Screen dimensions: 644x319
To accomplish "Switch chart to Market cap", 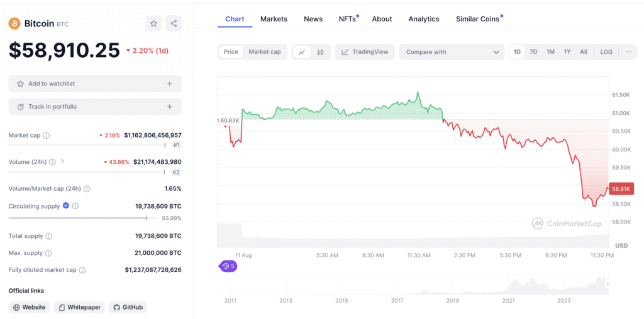I will [265, 51].
